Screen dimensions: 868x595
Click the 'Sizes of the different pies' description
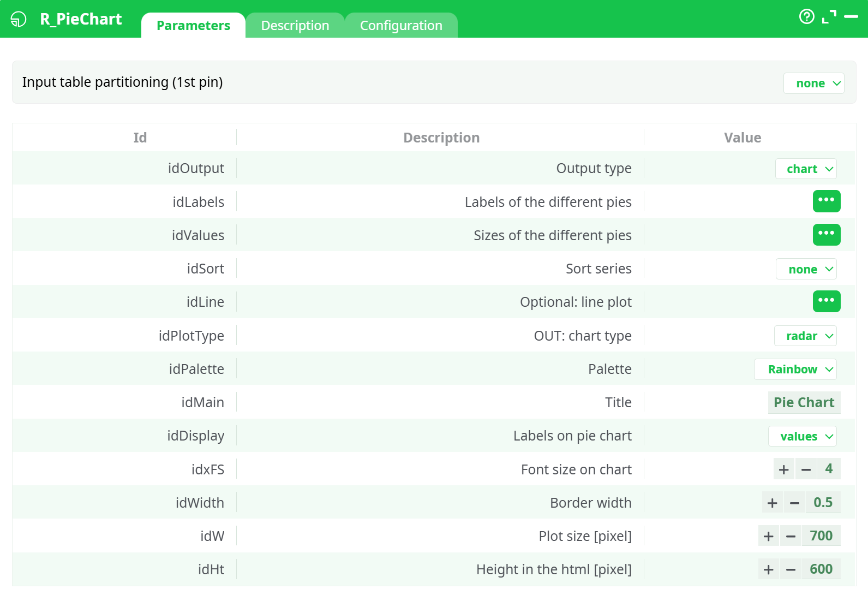click(x=553, y=235)
